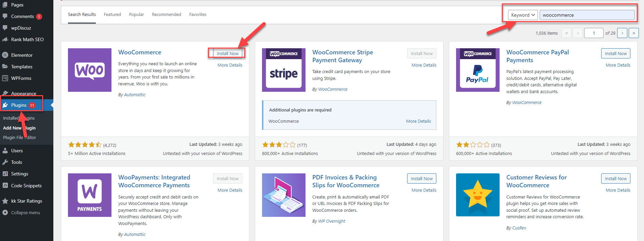Click the Plugins plug icon
The width and height of the screenshot is (644, 241).
point(5,105)
